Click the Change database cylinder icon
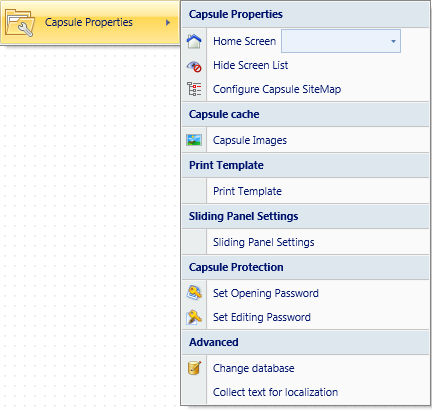The width and height of the screenshot is (432, 412). (x=194, y=368)
